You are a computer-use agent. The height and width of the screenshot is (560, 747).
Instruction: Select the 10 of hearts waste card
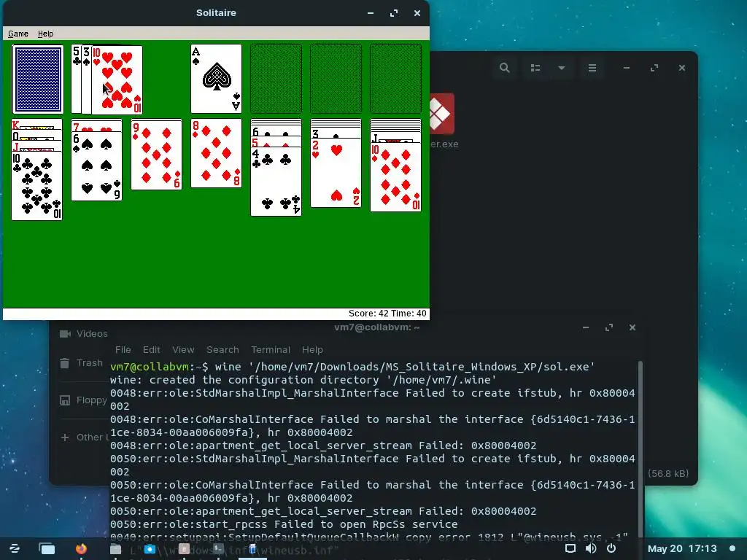pyautogui.click(x=117, y=79)
